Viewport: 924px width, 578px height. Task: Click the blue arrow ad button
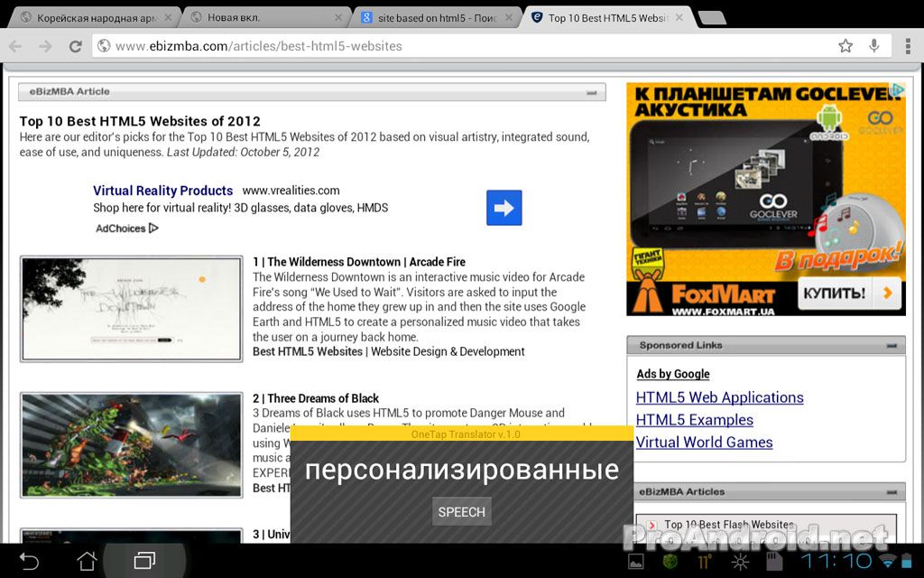point(504,208)
